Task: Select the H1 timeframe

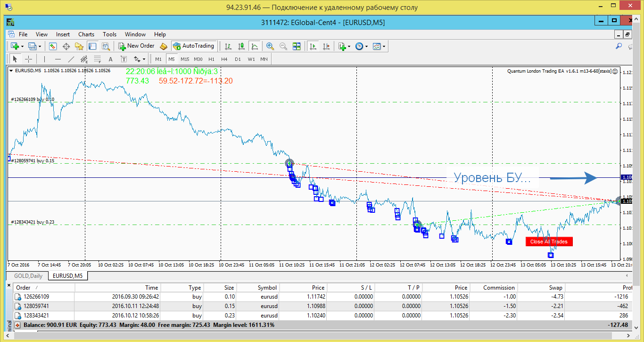Action: click(x=211, y=59)
